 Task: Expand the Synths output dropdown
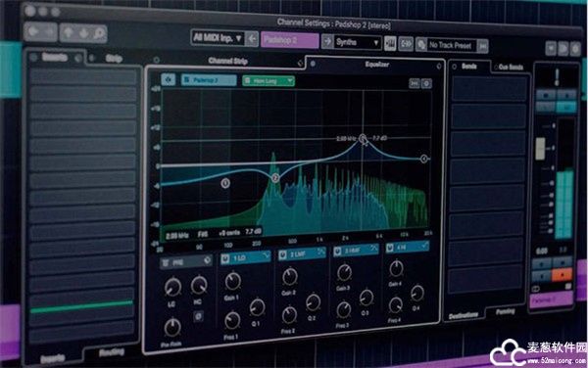point(357,42)
